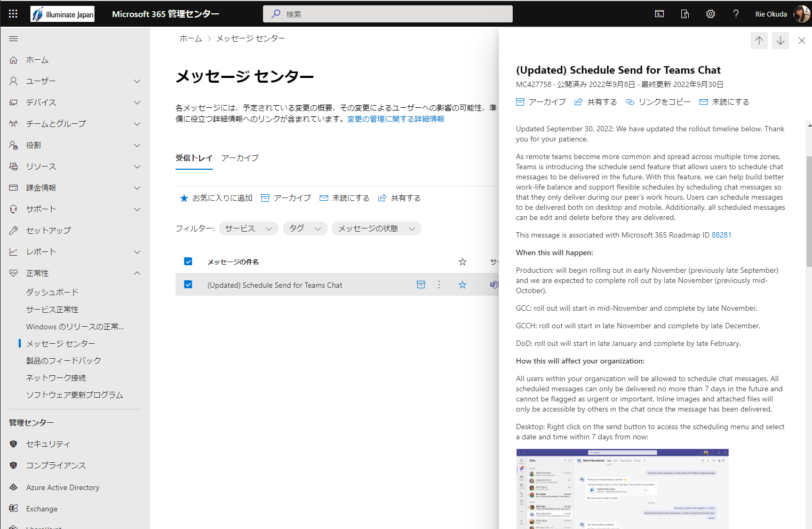Open the help question mark icon
Viewport: 812px width, 529px height.
coord(736,14)
